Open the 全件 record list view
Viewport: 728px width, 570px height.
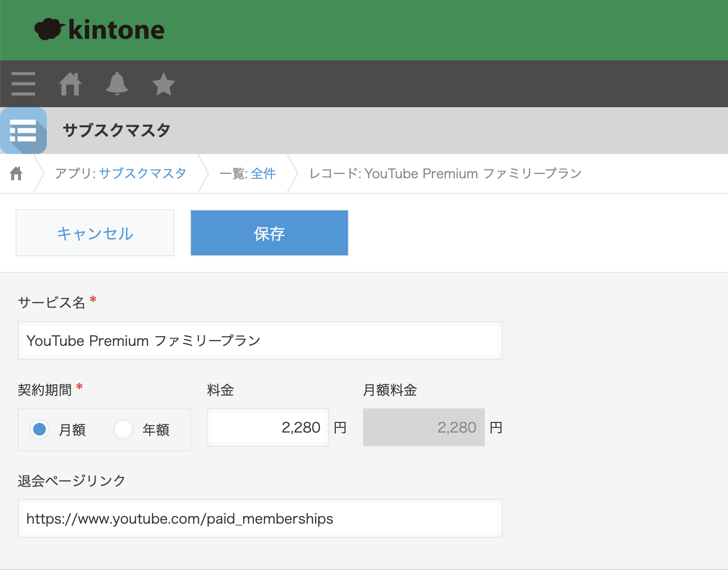(263, 173)
